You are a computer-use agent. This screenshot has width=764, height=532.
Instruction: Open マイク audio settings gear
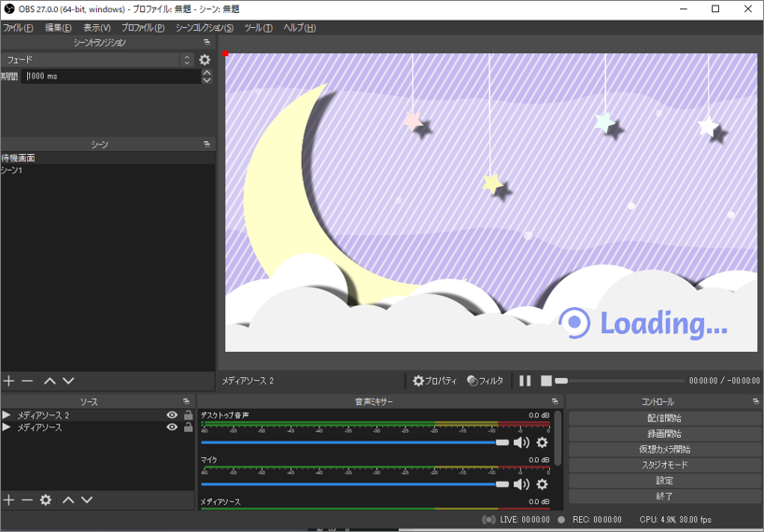(542, 484)
